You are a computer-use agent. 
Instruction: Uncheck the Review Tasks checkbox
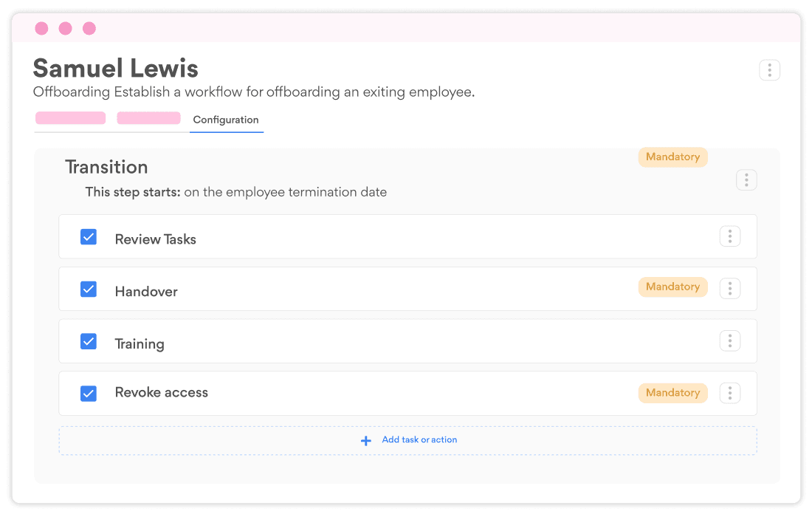coord(89,236)
